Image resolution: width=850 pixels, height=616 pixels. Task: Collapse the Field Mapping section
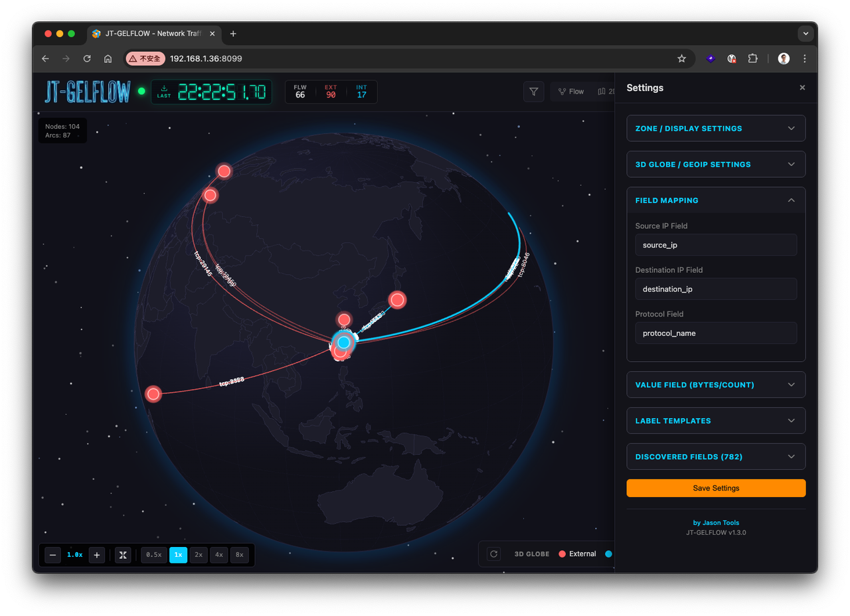(716, 200)
